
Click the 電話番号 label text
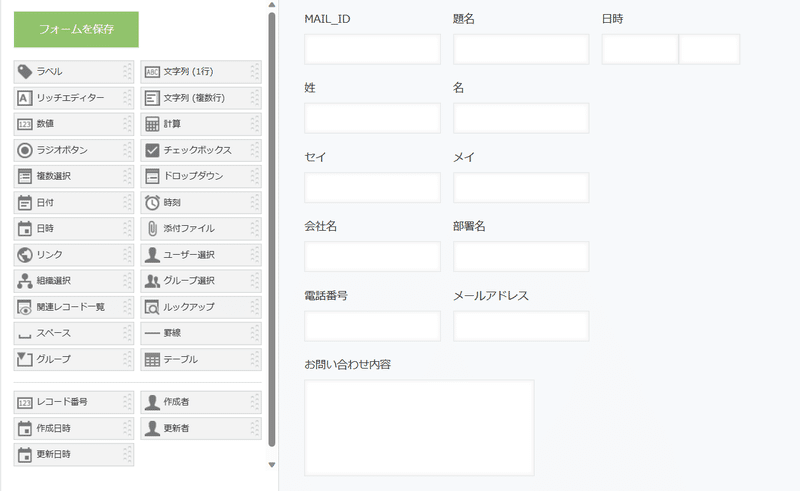(x=326, y=296)
